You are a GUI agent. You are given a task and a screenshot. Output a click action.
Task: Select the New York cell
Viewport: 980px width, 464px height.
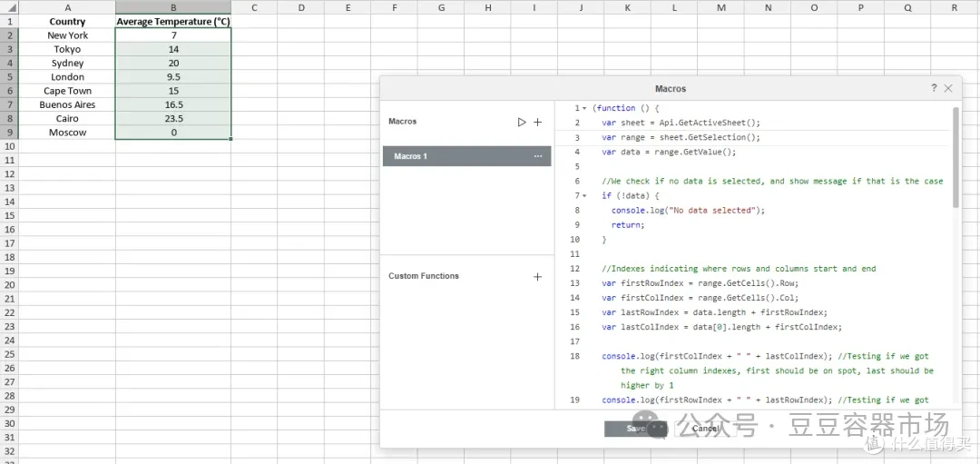tap(67, 35)
